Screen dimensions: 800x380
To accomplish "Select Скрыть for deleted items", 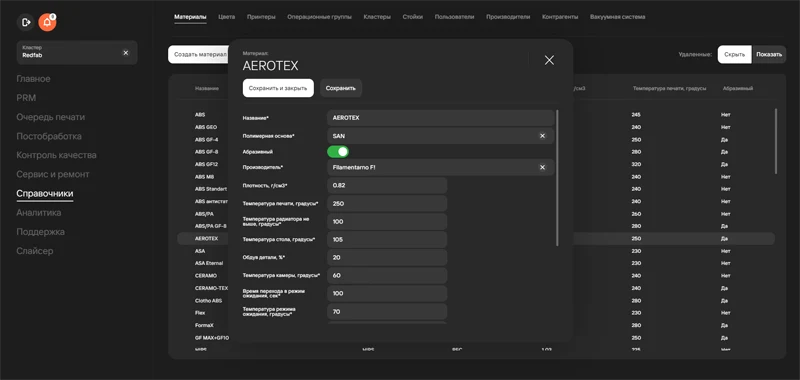I will pyautogui.click(x=735, y=55).
